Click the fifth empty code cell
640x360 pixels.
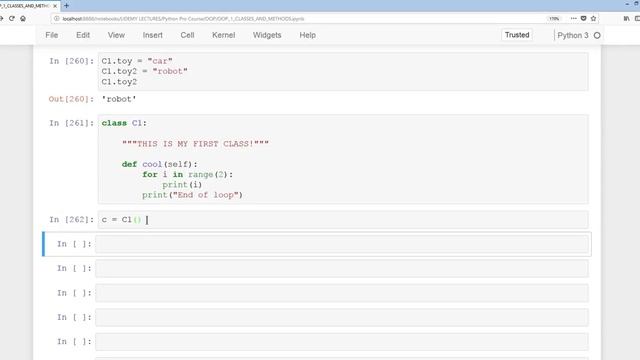click(342, 342)
